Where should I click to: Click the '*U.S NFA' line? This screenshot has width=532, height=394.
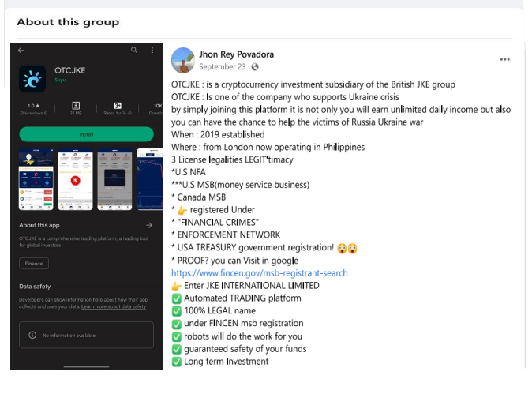[189, 172]
